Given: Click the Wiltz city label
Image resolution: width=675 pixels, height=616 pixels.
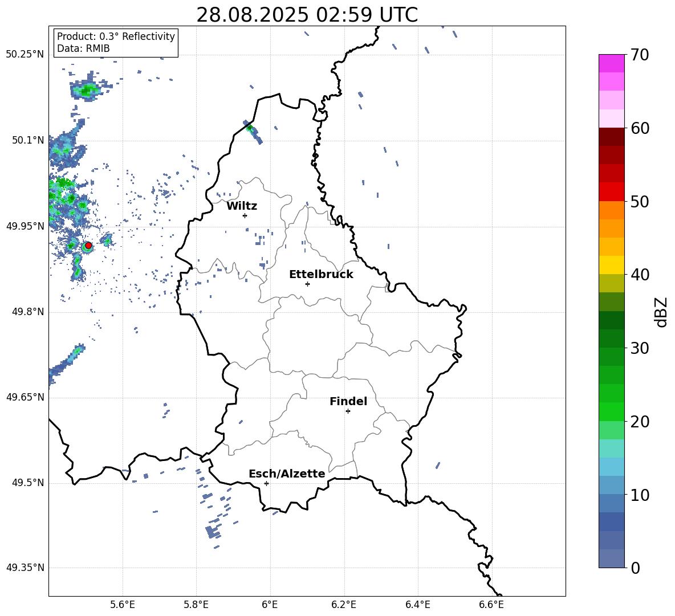Looking at the screenshot, I should [242, 206].
